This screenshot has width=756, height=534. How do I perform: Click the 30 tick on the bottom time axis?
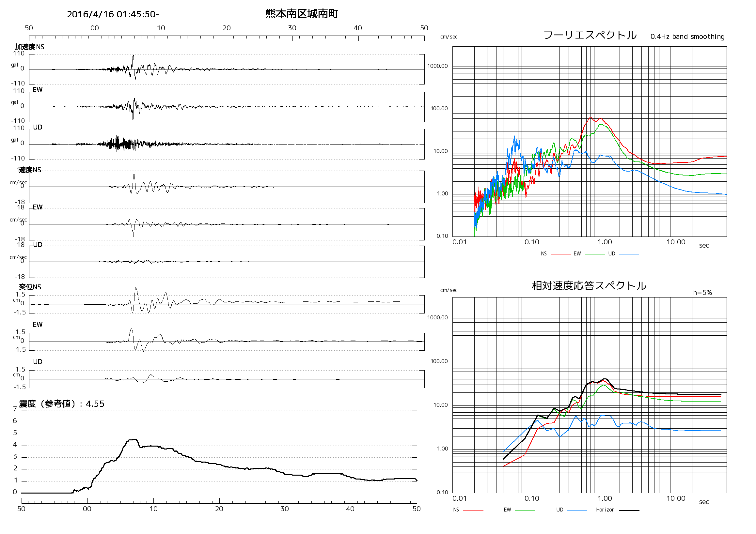tap(285, 509)
